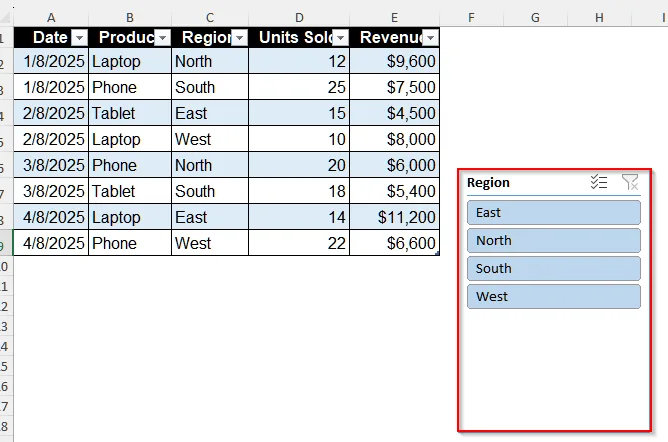Open the Revenue column filter dropdown
668x442 pixels.
coord(430,38)
